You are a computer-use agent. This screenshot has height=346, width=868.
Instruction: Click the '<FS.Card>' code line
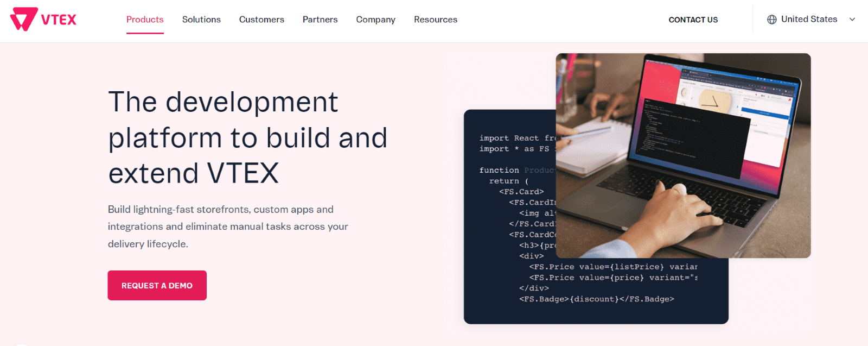tap(521, 192)
